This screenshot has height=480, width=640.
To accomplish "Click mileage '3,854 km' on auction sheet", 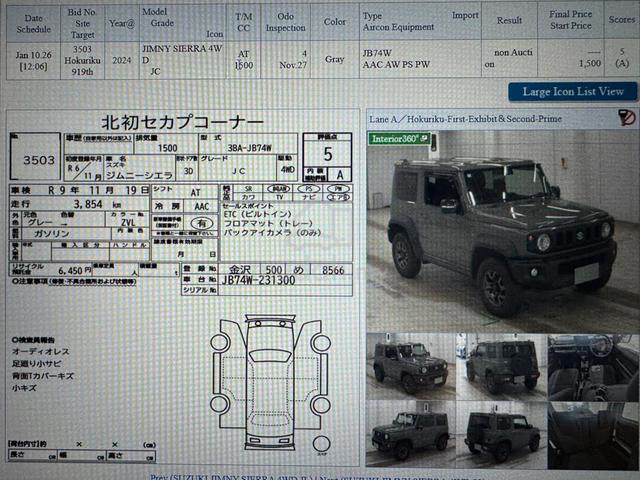I will (97, 204).
